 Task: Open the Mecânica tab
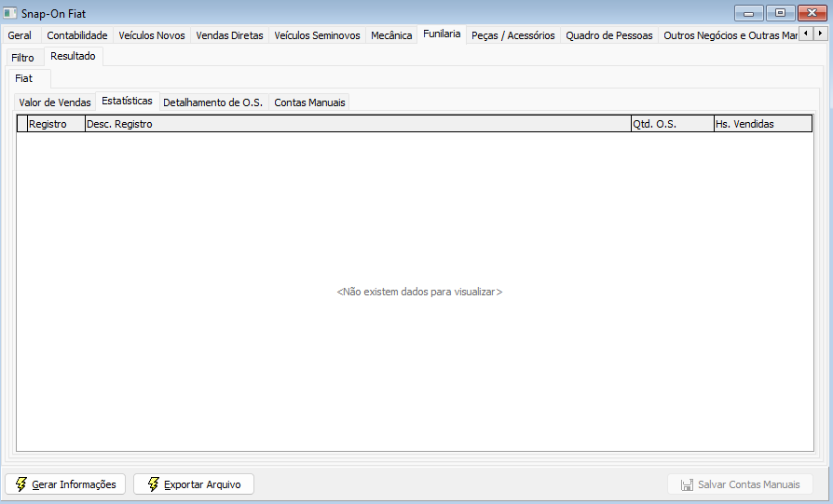(x=391, y=35)
